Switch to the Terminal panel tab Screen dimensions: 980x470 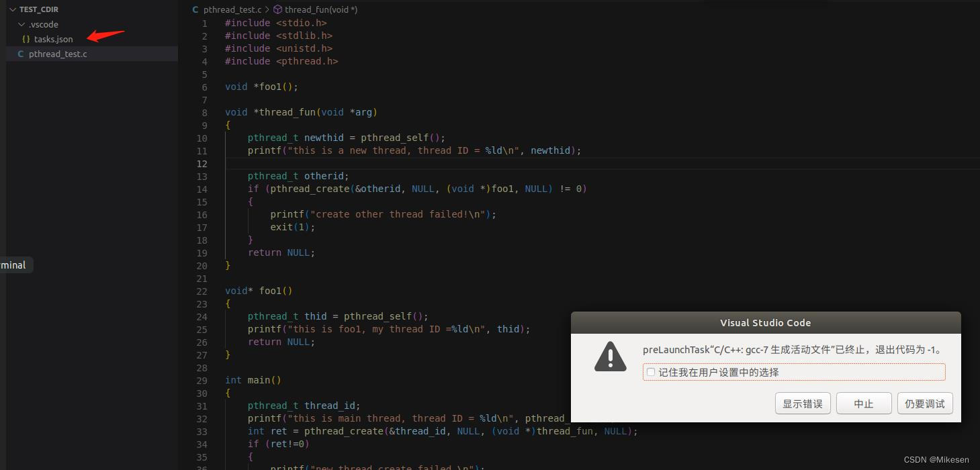[x=12, y=265]
